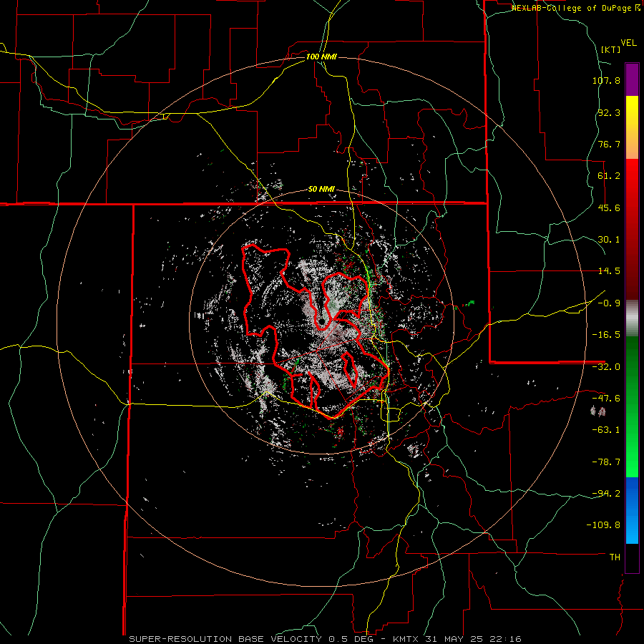The image size is (644, 644).
Task: Select the -78.7 velocity scale value
Action: point(606,462)
